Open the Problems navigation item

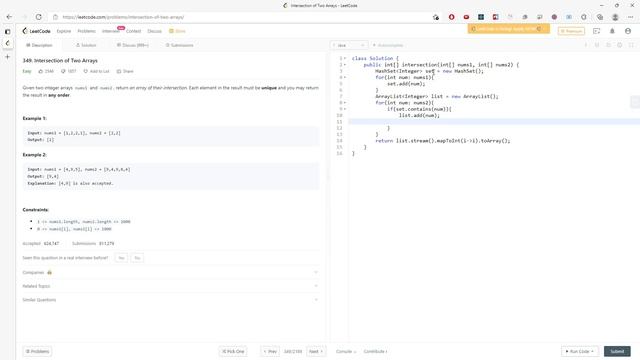[86, 31]
